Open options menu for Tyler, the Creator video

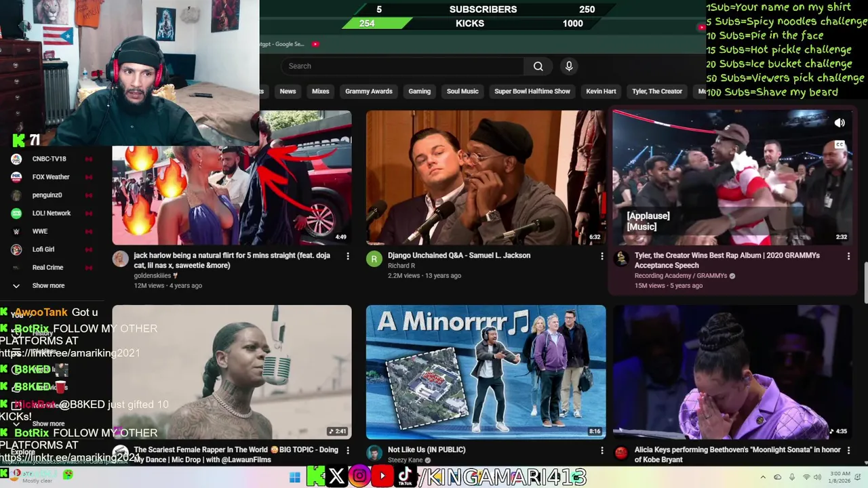(848, 256)
